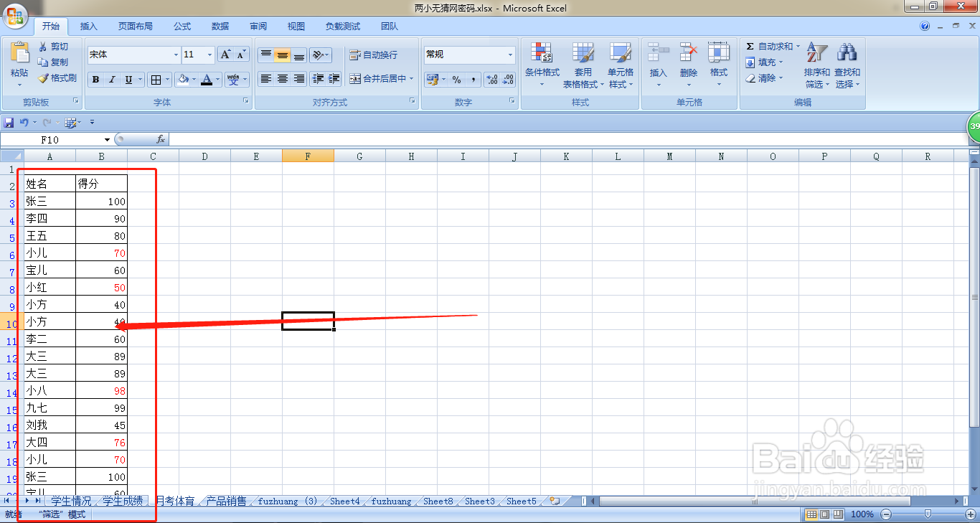Adjust the zoom slider handle

[x=928, y=514]
